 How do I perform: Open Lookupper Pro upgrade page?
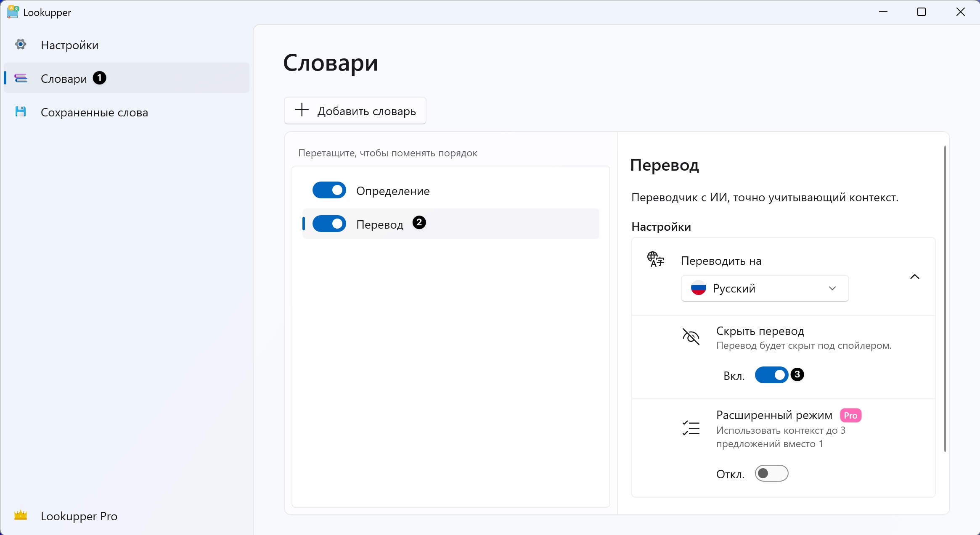point(79,516)
